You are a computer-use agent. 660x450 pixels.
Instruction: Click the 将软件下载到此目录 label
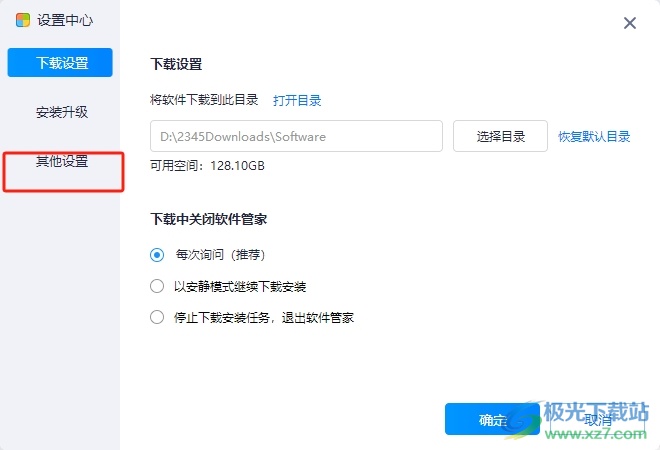[204, 100]
